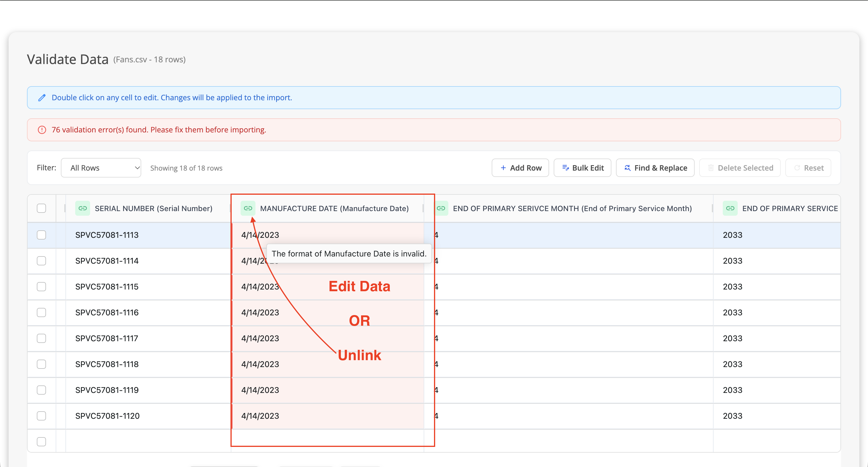
Task: Click the 'Showing 18 of 18 rows' text
Action: [x=186, y=168]
